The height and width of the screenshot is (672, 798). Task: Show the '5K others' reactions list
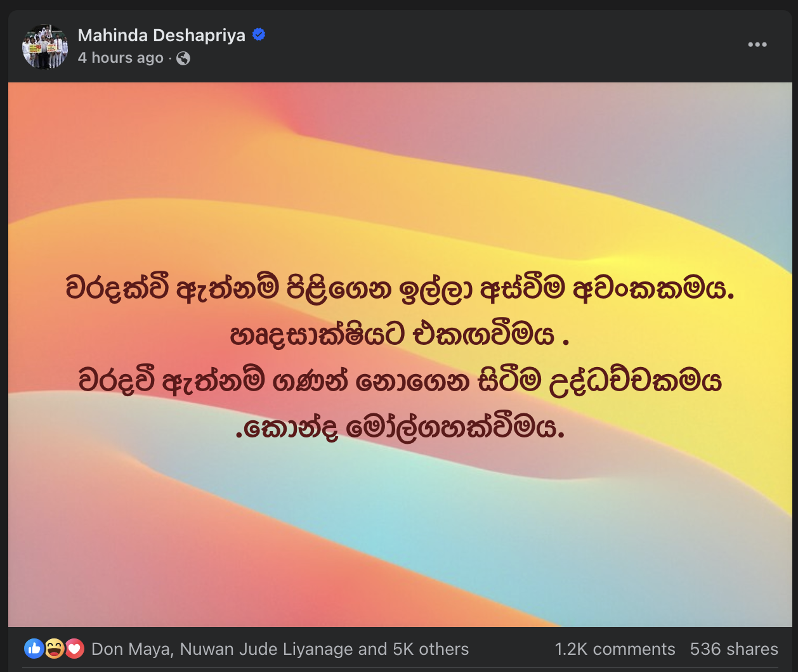(x=431, y=649)
